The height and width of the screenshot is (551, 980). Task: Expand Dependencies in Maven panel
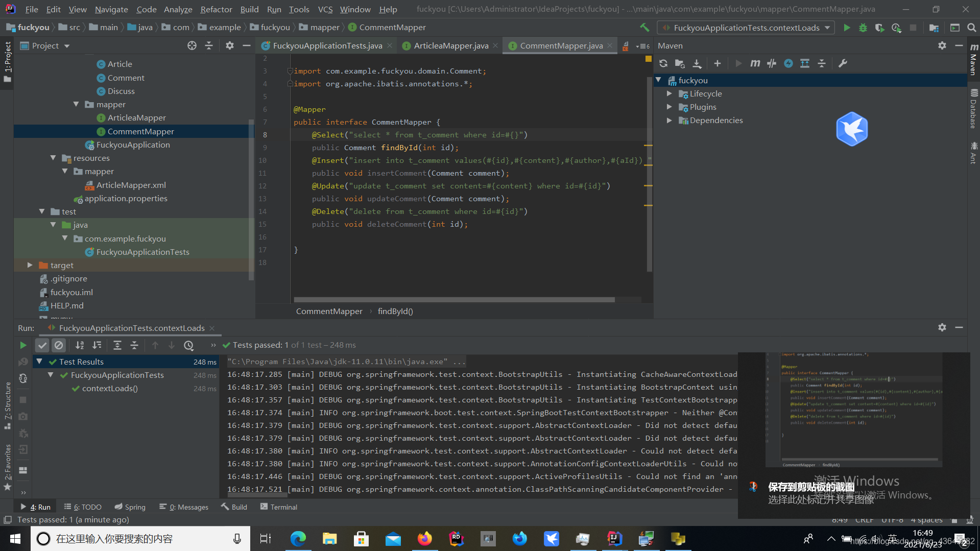[669, 120]
